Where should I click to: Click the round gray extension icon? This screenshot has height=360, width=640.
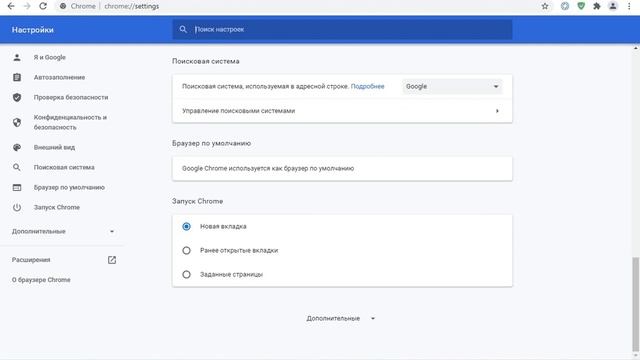pos(565,6)
